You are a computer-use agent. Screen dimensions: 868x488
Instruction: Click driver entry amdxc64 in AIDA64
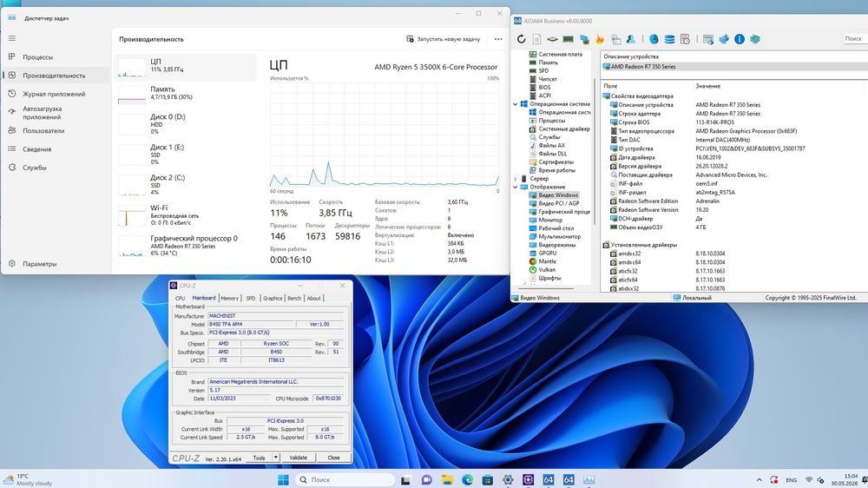630,262
